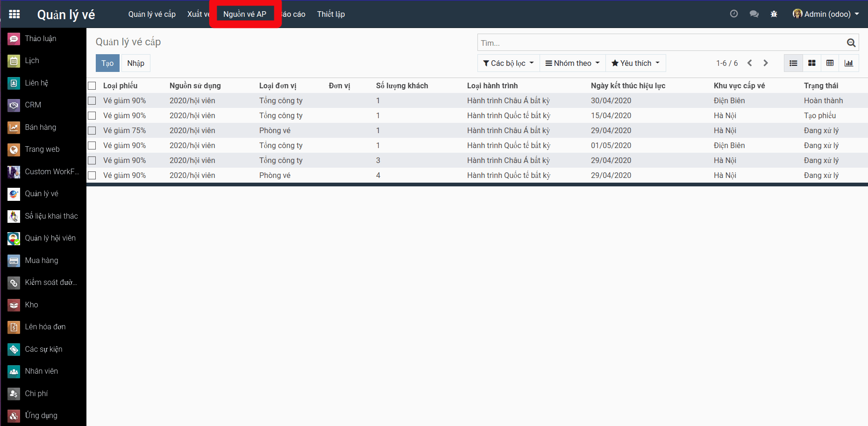Open the Admin (odoo) user menu
The image size is (868, 426).
tap(826, 14)
